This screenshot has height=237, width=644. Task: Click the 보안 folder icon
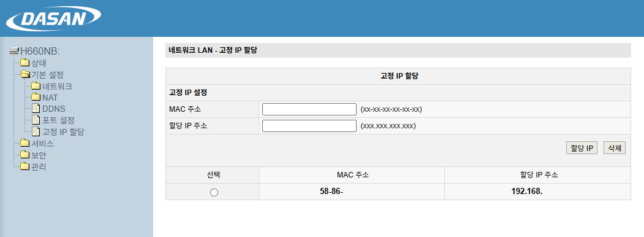pyautogui.click(x=25, y=155)
